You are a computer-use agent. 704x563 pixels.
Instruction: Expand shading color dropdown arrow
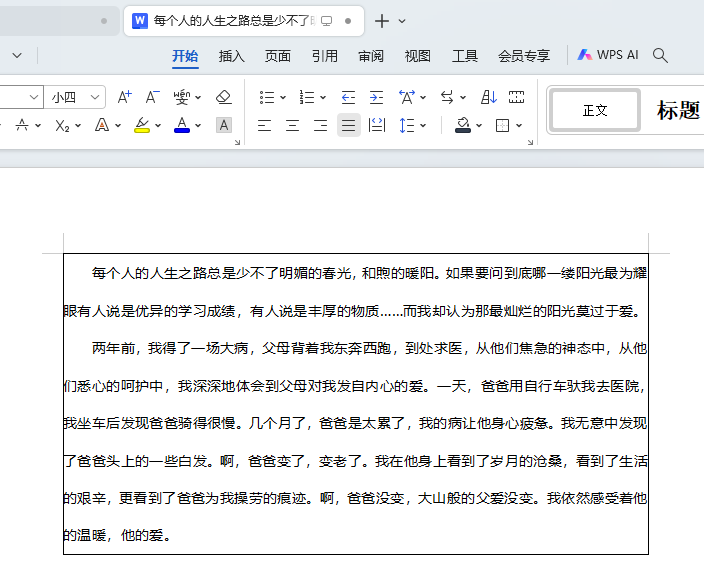tap(479, 126)
